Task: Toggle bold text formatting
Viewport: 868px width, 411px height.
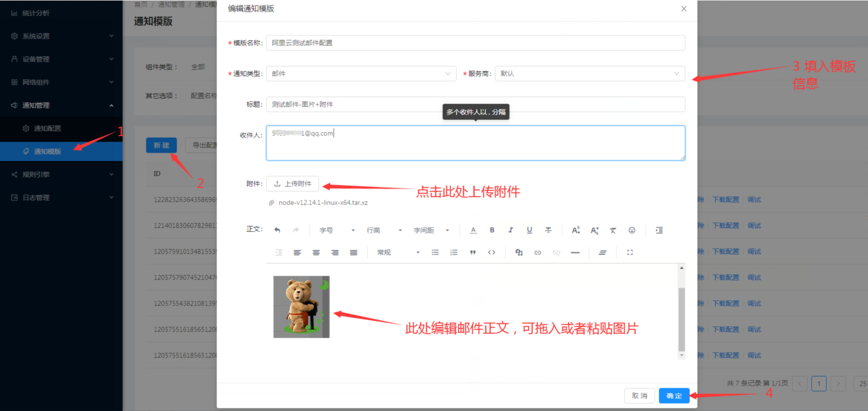Action: pyautogui.click(x=492, y=230)
